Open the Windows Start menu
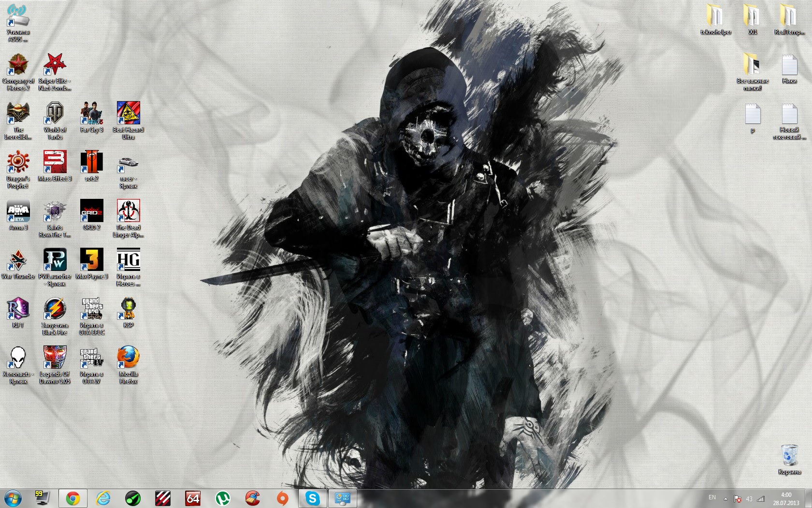 pos(13,498)
